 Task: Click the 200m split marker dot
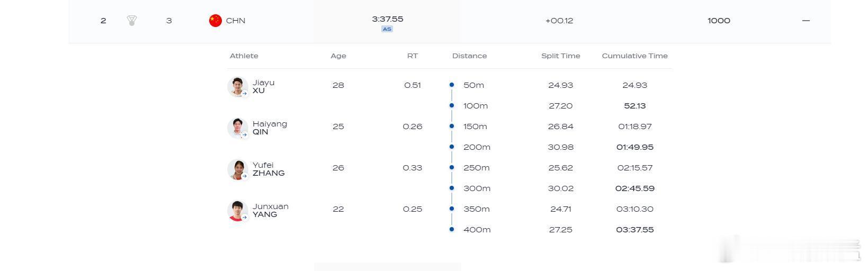coord(452,147)
